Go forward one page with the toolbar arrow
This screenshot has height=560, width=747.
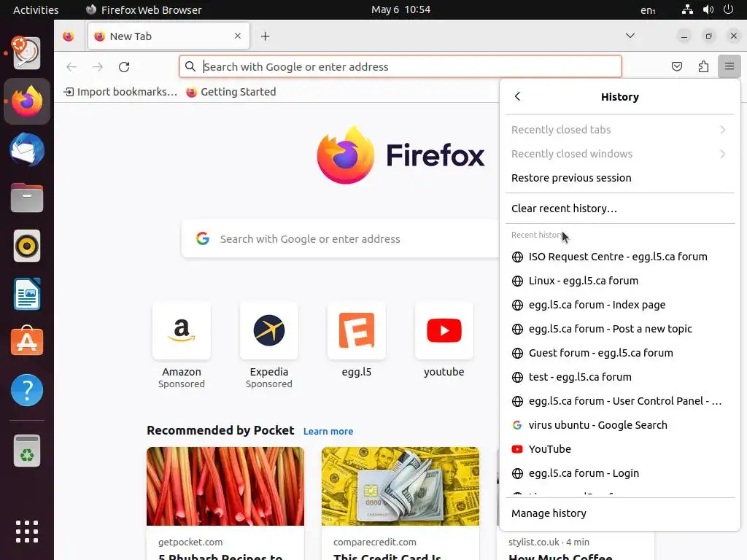pyautogui.click(x=98, y=66)
